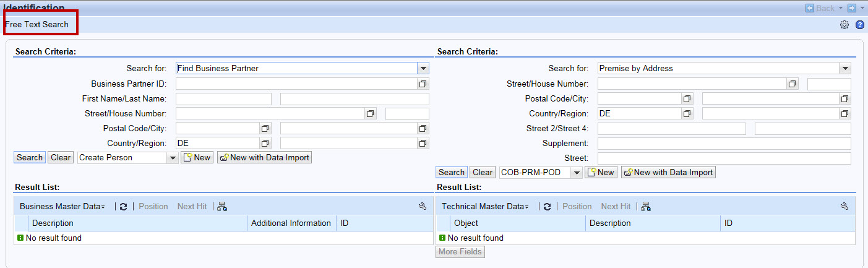Expand Premise by Address search-for dropdown

tap(845, 68)
